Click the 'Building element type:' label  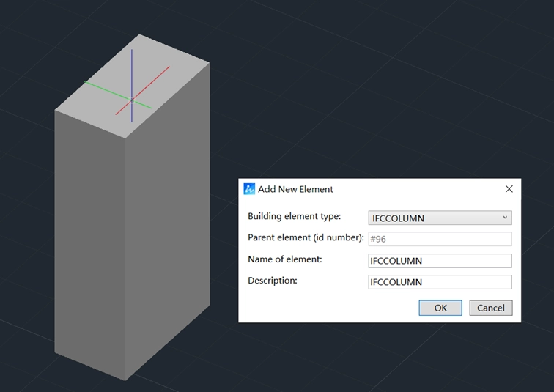295,216
